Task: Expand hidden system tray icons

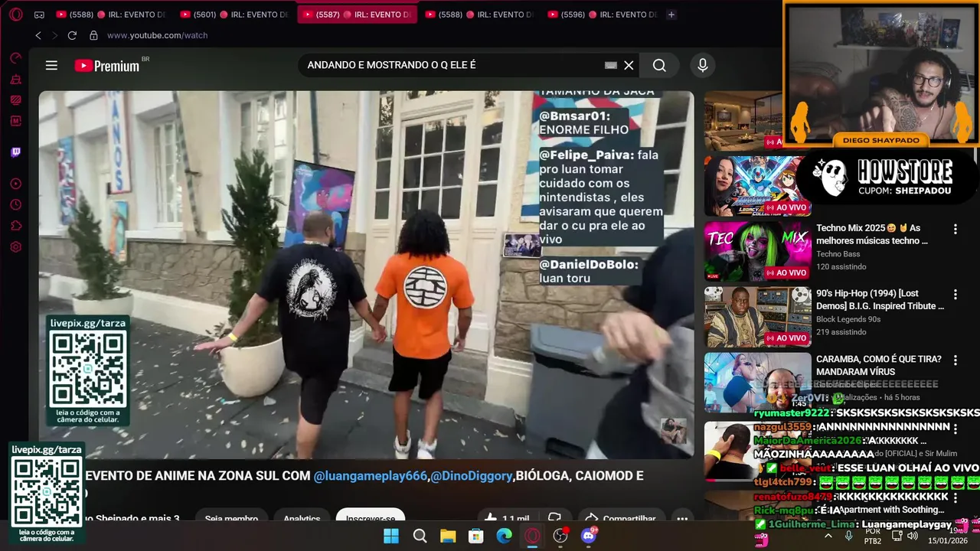Action: [828, 536]
